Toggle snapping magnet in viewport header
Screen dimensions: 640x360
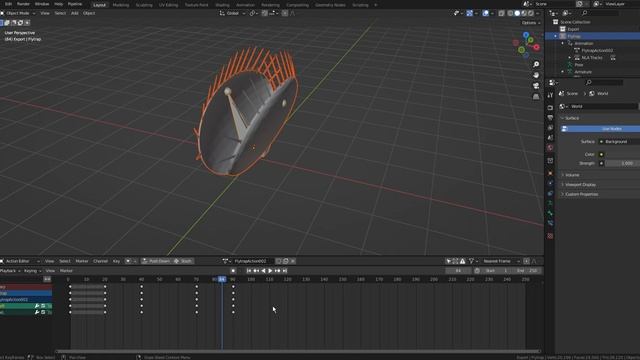click(264, 13)
